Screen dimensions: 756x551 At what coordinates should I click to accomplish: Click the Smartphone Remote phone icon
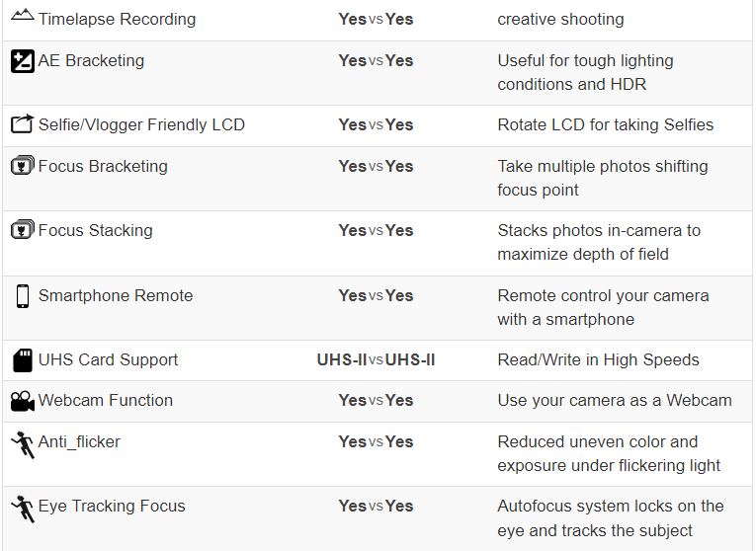point(22,295)
